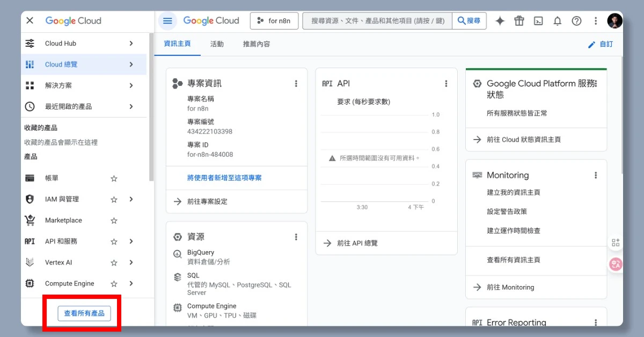Star the Marketplace product
This screenshot has height=337, width=644.
[x=114, y=221]
